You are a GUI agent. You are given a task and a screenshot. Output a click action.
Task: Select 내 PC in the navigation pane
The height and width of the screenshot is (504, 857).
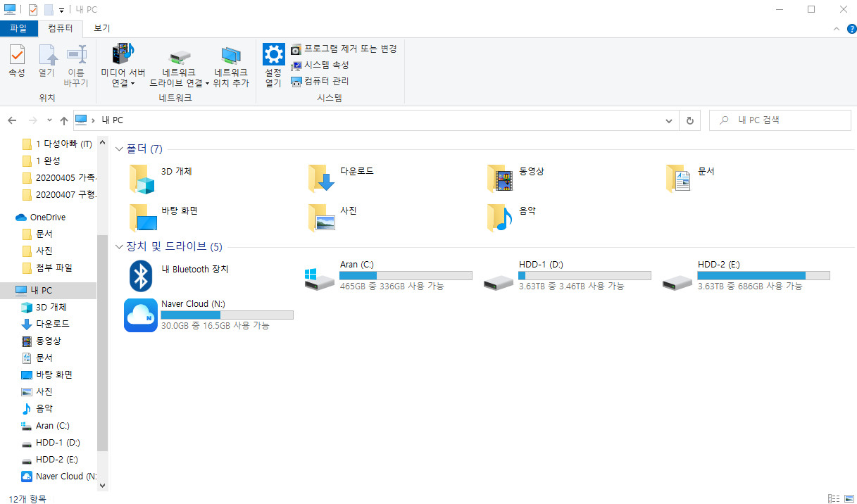click(49, 290)
